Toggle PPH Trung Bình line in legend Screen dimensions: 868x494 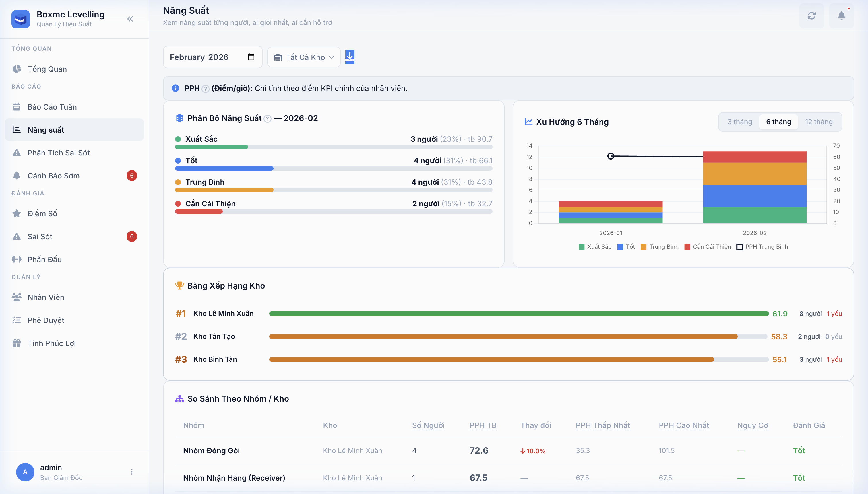click(x=762, y=247)
